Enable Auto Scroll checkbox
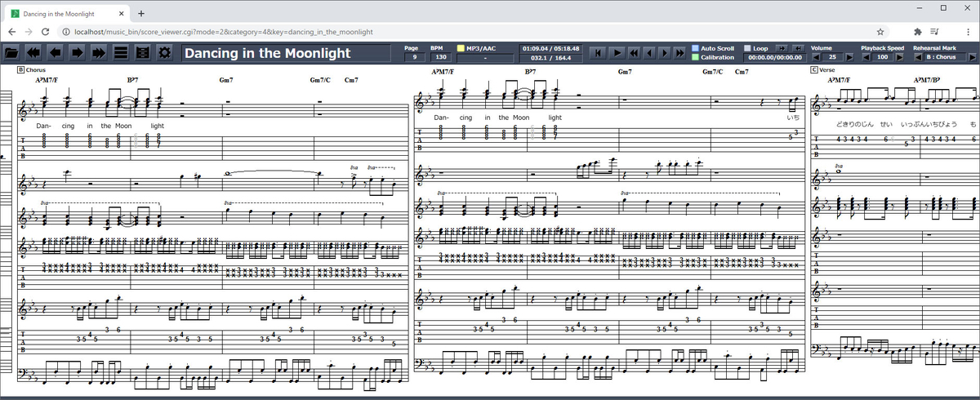Image resolution: width=980 pixels, height=400 pixels. click(696, 48)
